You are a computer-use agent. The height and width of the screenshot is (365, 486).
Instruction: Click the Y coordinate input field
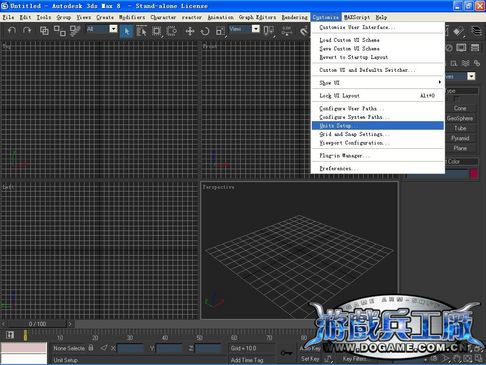(169, 348)
